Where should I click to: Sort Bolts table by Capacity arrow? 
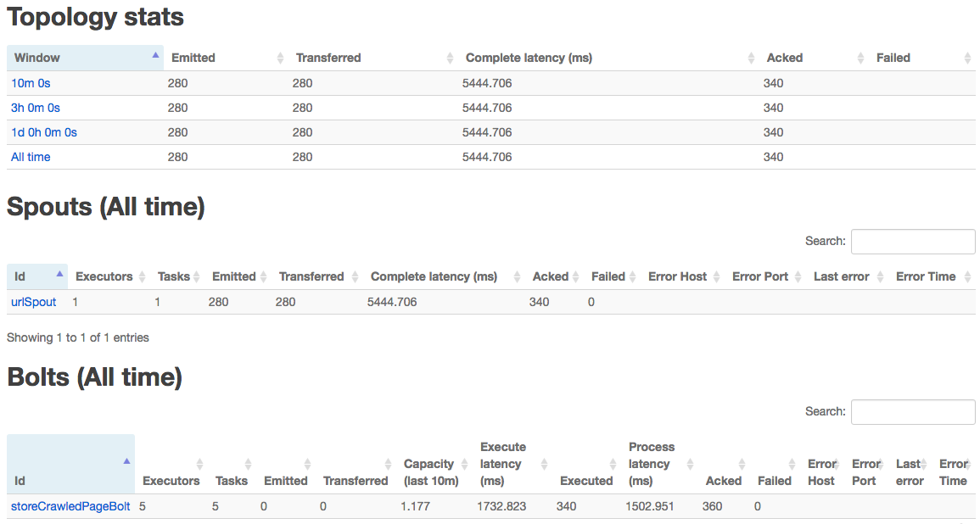(x=462, y=464)
